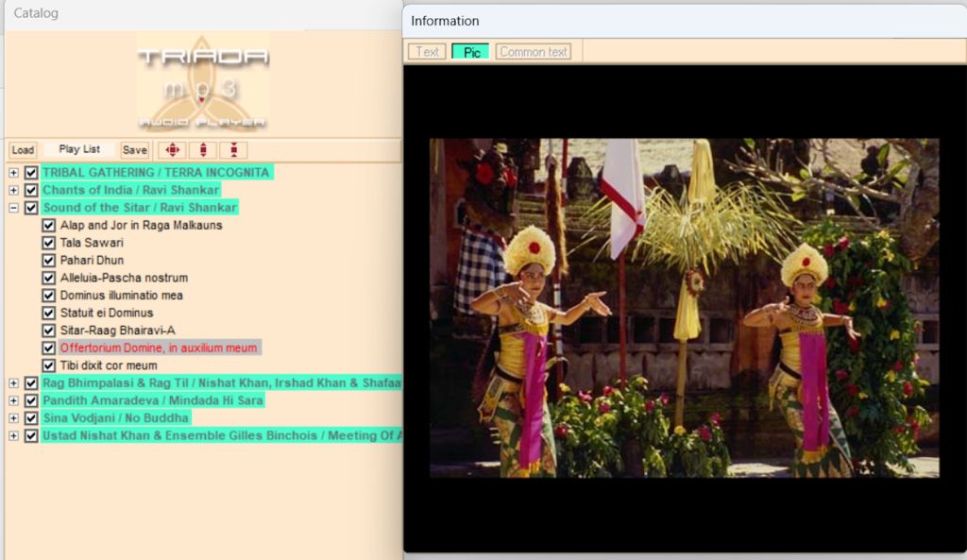Click the four-way arrows toolbar icon
The height and width of the screenshot is (560, 967).
(x=173, y=150)
